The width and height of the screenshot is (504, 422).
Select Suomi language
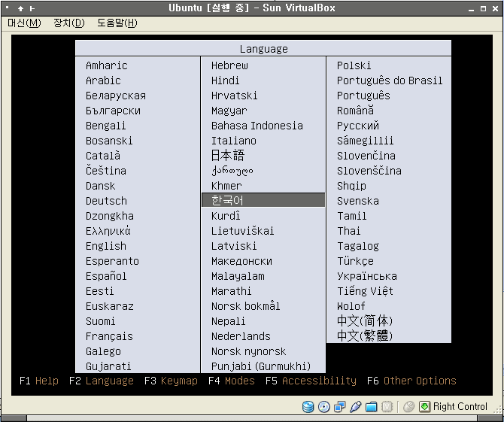(100, 321)
